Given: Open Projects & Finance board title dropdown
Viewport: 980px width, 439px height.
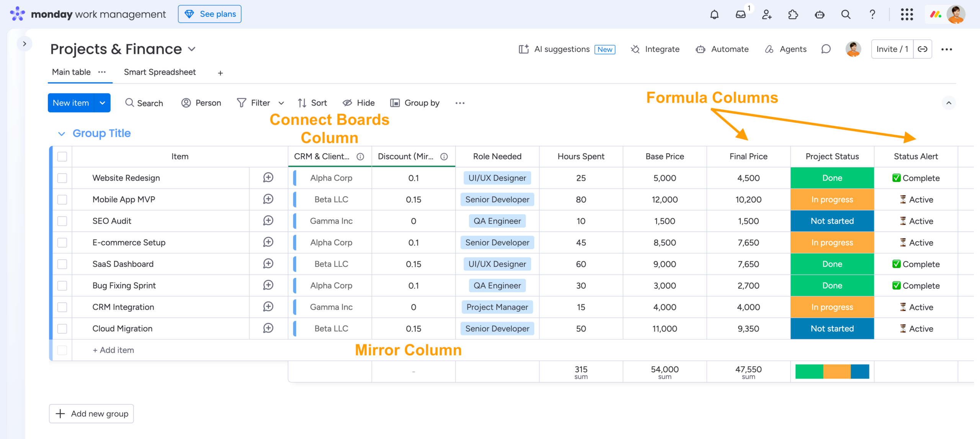Looking at the screenshot, I should pos(192,49).
